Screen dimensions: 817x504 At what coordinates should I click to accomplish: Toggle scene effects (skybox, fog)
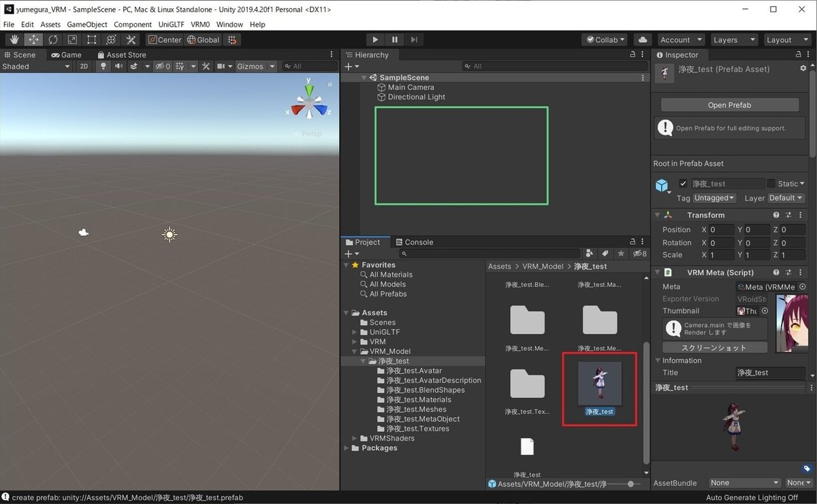(x=134, y=66)
